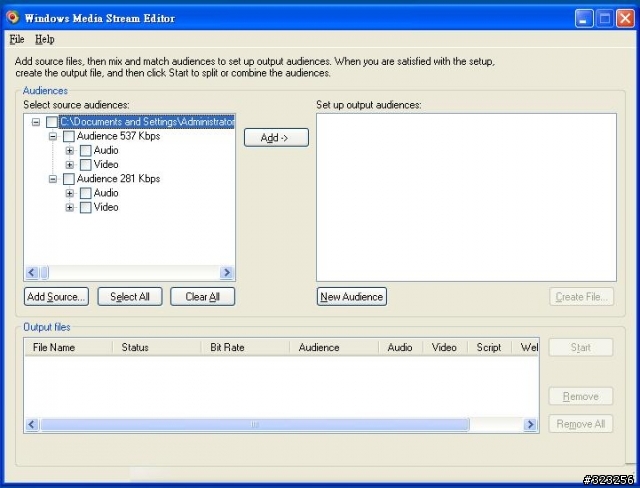Click source tree scrollbar right arrow
640x488 pixels.
[x=227, y=273]
